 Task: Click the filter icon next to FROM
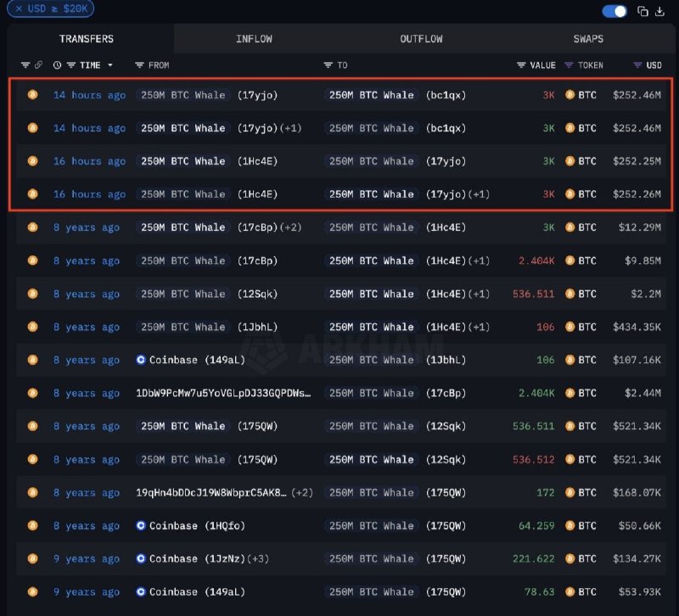139,65
